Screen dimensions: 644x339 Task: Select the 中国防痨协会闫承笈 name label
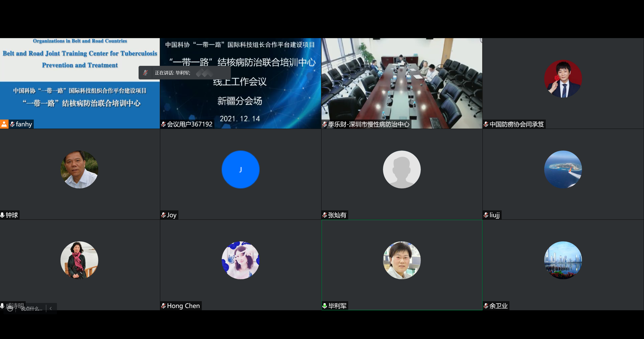pyautogui.click(x=517, y=124)
